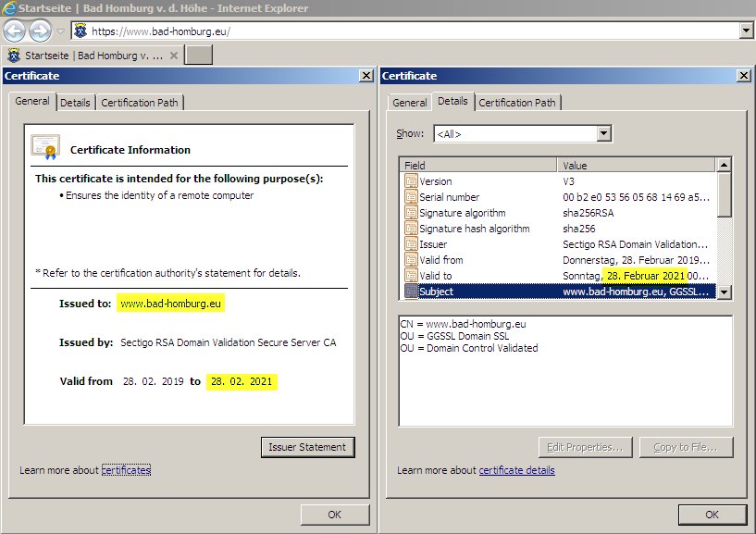The width and height of the screenshot is (756, 534).
Task: Select the Startseite Bad Homburg browser tab
Action: point(93,56)
